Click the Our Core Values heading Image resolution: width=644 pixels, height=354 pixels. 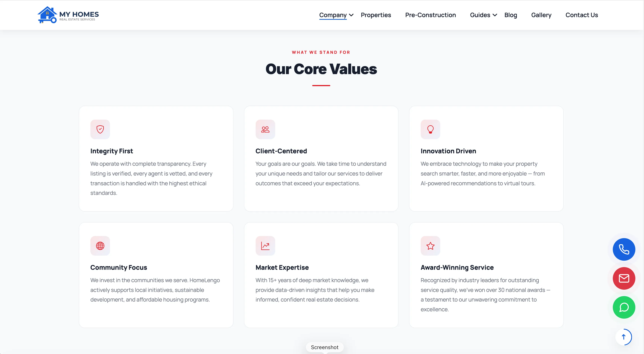[321, 69]
